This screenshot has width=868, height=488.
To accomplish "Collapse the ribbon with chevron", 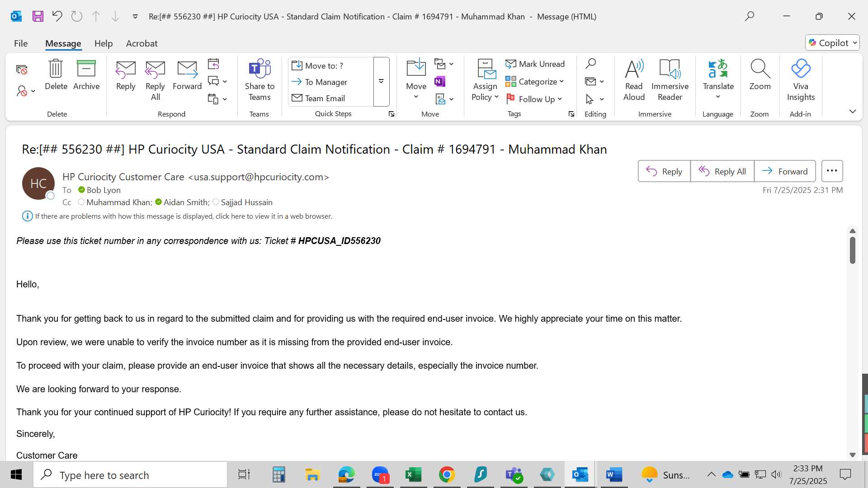I will tap(852, 111).
